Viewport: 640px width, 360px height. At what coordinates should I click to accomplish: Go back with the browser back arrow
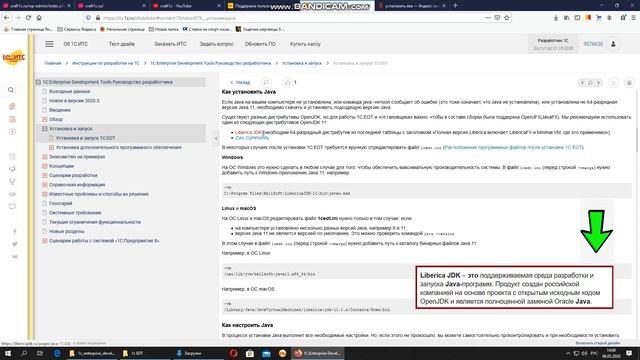(7, 18)
